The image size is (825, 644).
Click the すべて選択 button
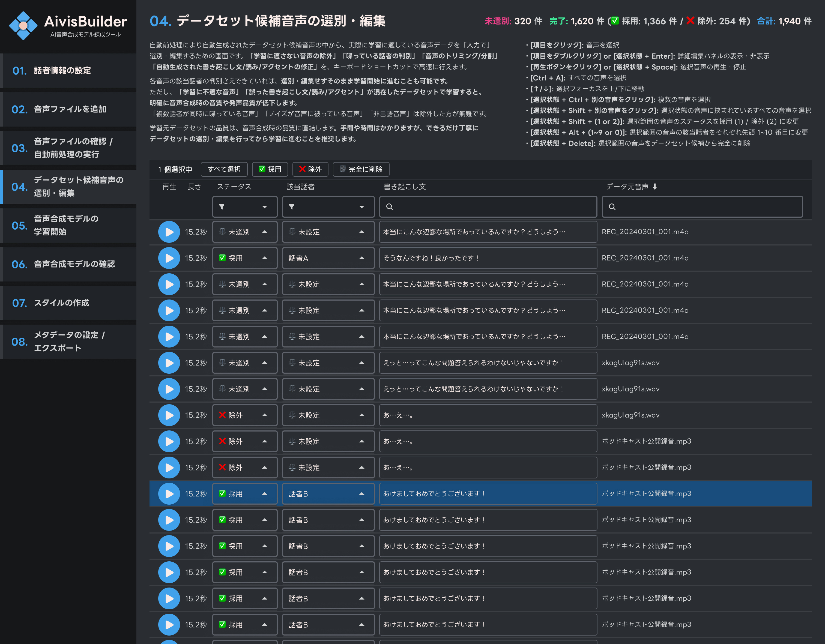[x=224, y=169]
